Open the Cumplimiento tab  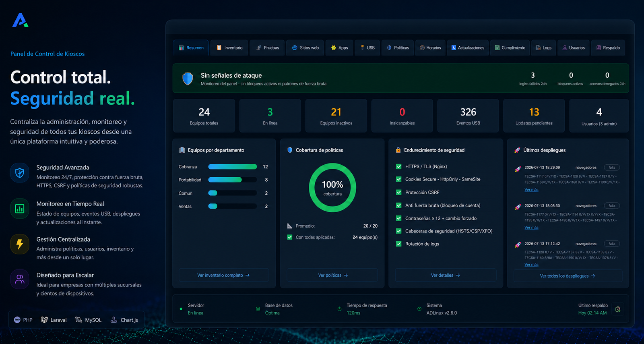pos(510,48)
